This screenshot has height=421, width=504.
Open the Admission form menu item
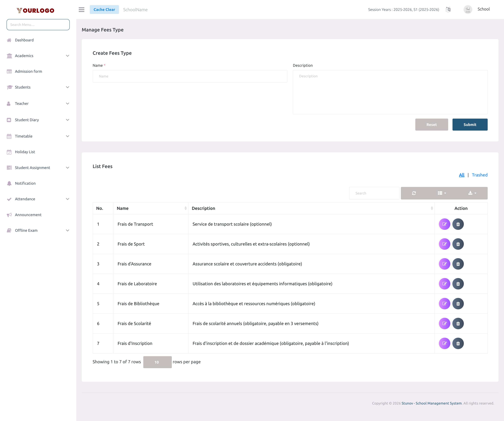[x=28, y=71]
